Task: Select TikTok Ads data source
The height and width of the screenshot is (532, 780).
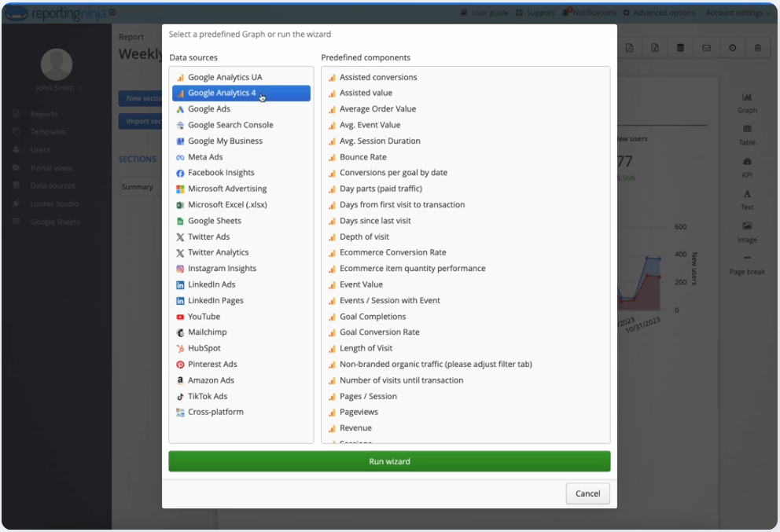Action: (x=241, y=396)
